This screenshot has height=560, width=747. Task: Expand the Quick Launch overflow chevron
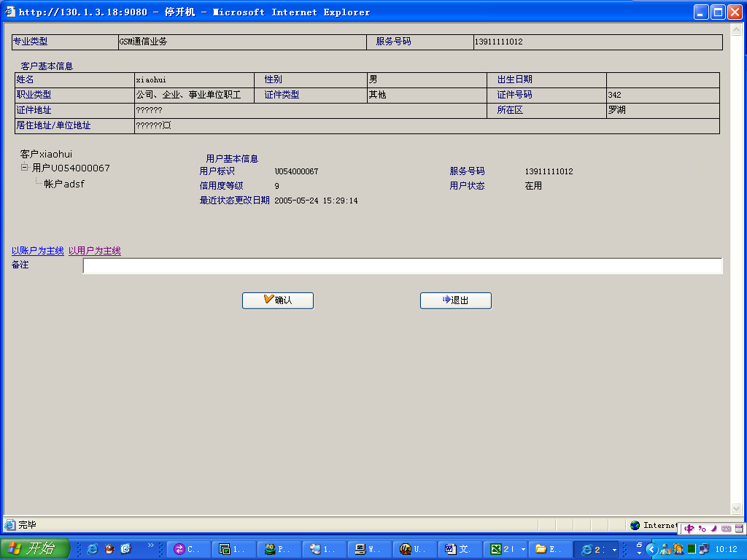[151, 545]
